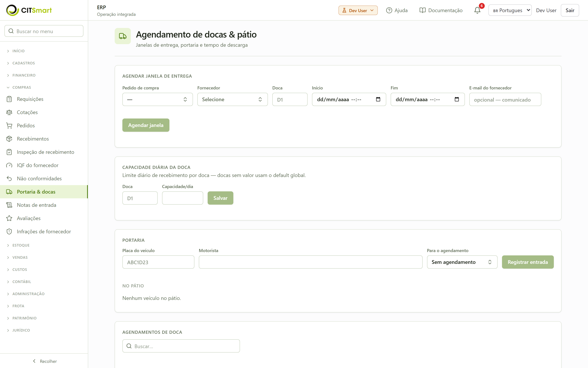Open the Requisições icon in sidebar

coord(9,99)
